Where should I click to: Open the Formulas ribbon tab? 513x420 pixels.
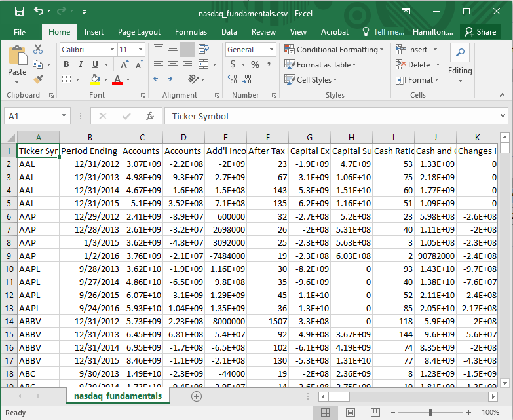click(191, 32)
